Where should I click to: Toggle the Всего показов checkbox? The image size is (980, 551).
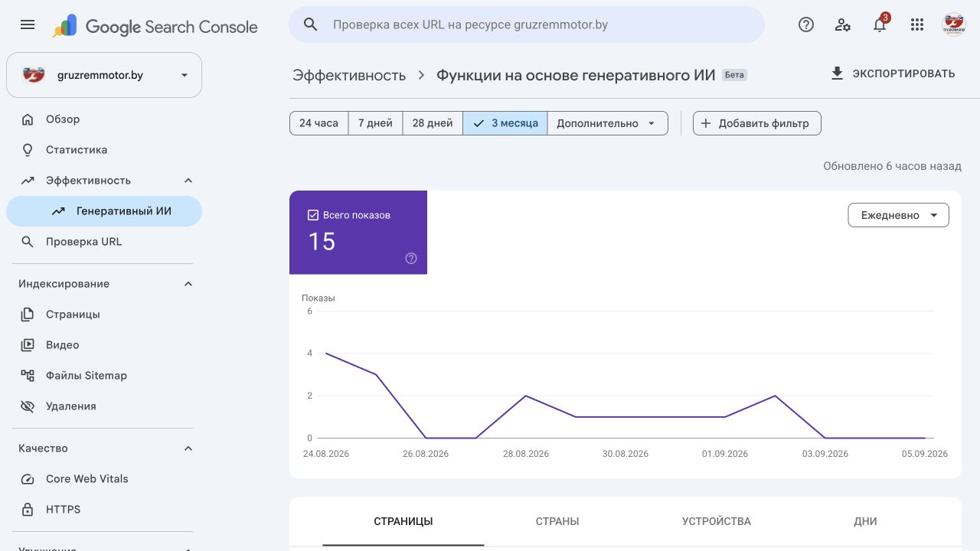point(312,215)
